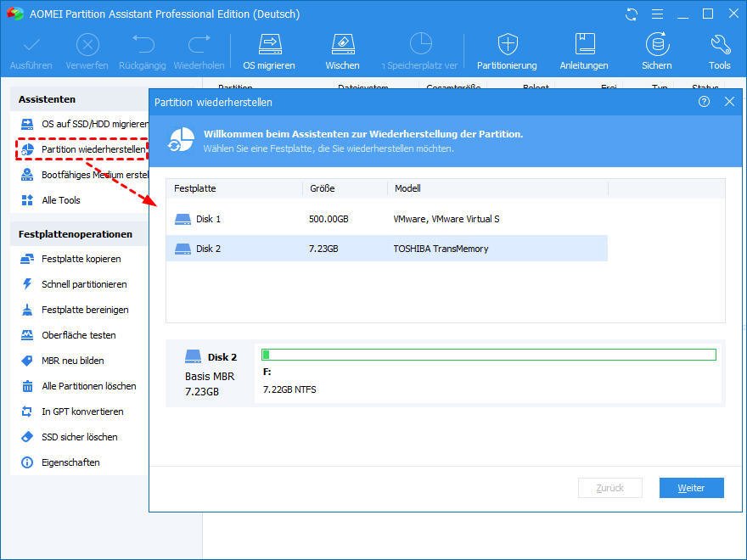This screenshot has height=560, width=747.
Task: Close the Partition wiederherstellen dialog
Action: [729, 102]
